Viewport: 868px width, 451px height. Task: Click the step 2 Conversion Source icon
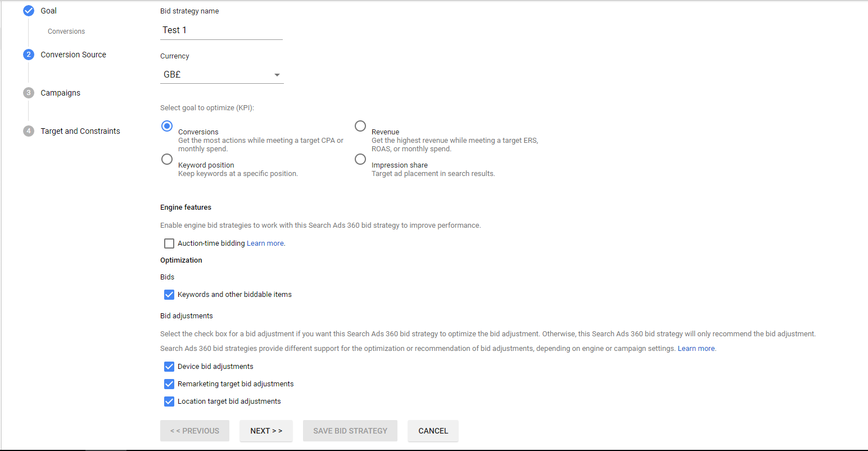[29, 55]
